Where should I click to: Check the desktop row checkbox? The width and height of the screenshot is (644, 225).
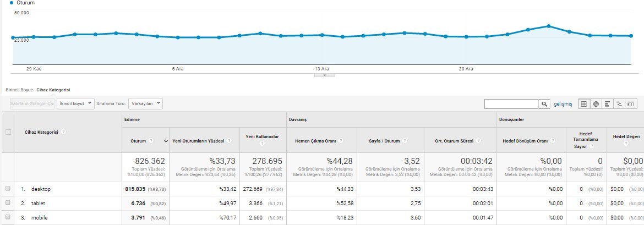(x=7, y=189)
